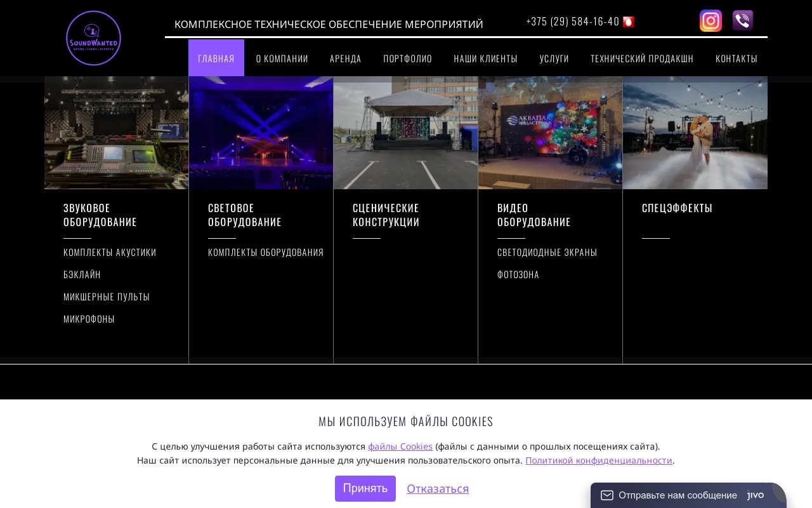The height and width of the screenshot is (508, 812).
Task: Open the Аренда menu item
Action: coord(346,58)
